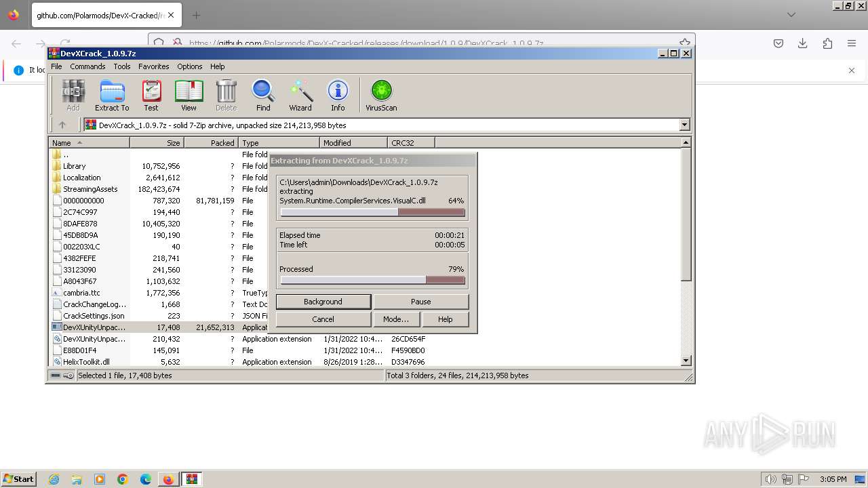This screenshot has width=868, height=488.
Task: Click the Delete trash can toolbar icon
Action: (226, 95)
